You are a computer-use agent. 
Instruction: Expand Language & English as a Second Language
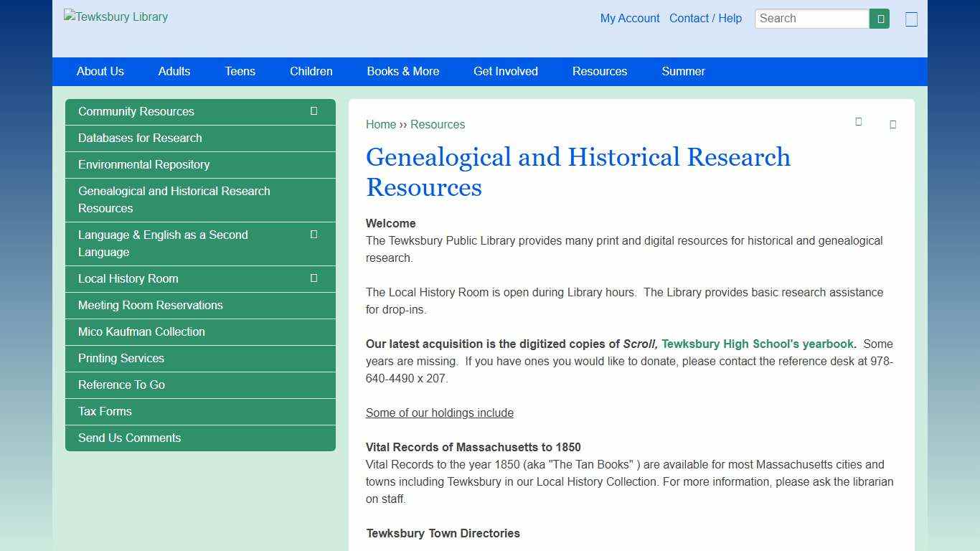coord(314,235)
